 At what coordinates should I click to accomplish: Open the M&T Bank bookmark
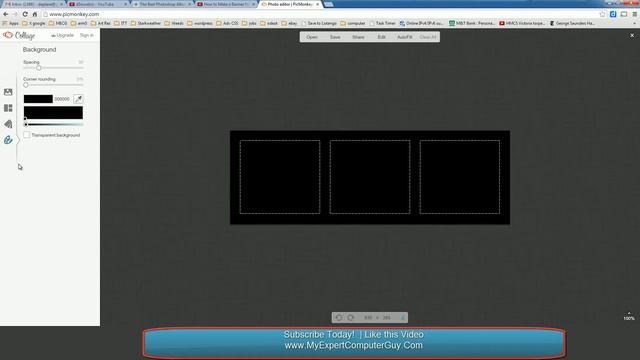click(x=472, y=23)
